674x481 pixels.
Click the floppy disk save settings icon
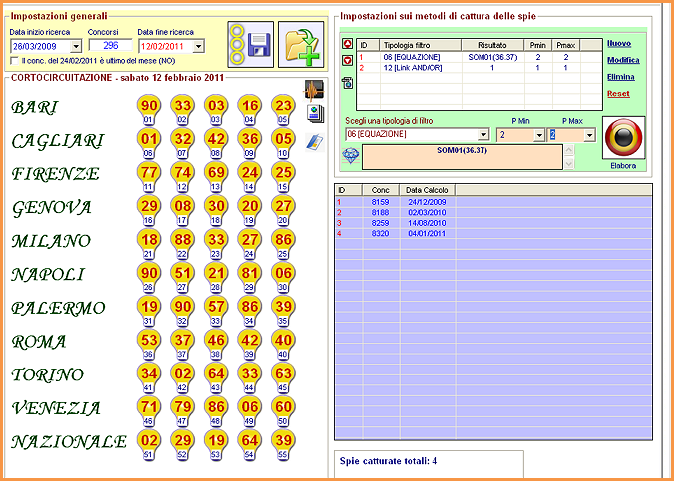[x=250, y=45]
